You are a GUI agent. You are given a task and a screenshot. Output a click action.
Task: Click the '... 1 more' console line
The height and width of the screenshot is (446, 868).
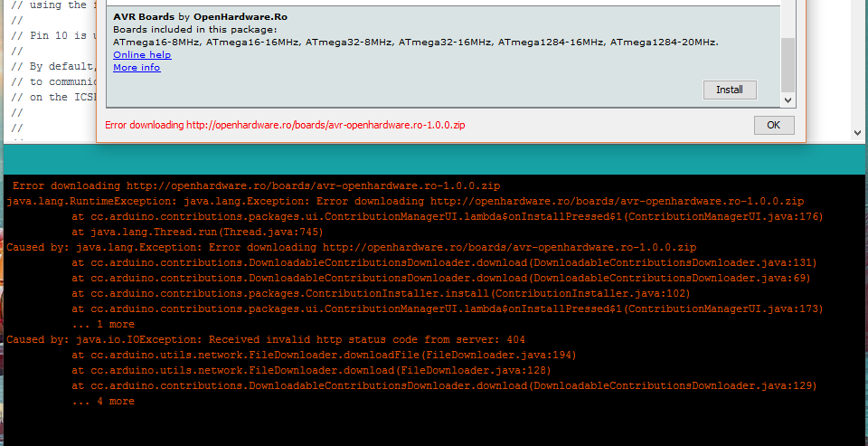coord(103,324)
